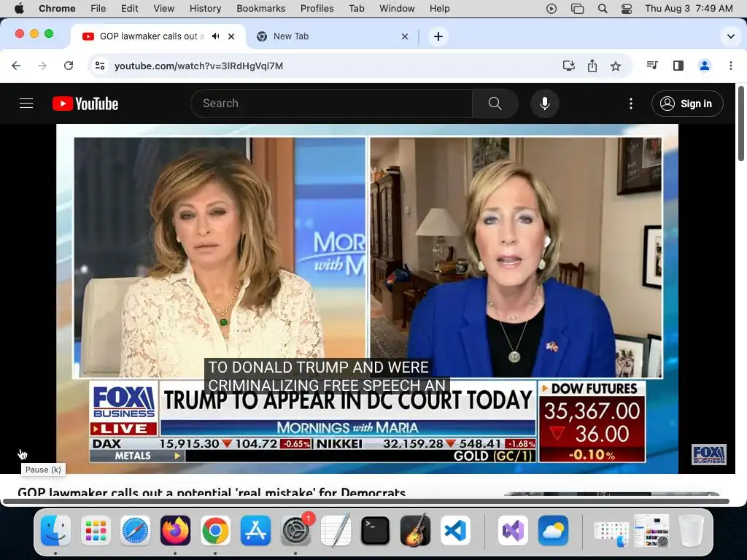The height and width of the screenshot is (560, 747).
Task: Open the YouTube guide hamburger menu
Action: [x=26, y=104]
